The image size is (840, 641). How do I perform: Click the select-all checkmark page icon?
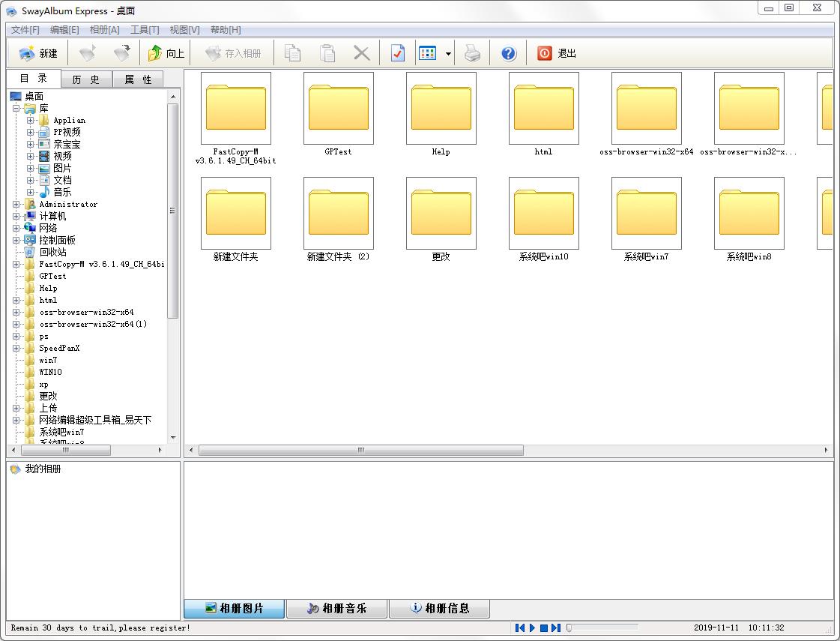[398, 53]
